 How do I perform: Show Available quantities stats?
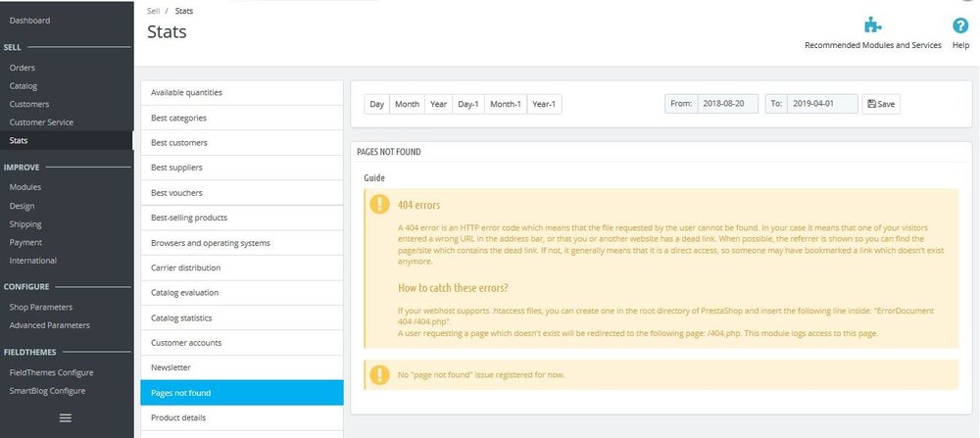point(242,92)
